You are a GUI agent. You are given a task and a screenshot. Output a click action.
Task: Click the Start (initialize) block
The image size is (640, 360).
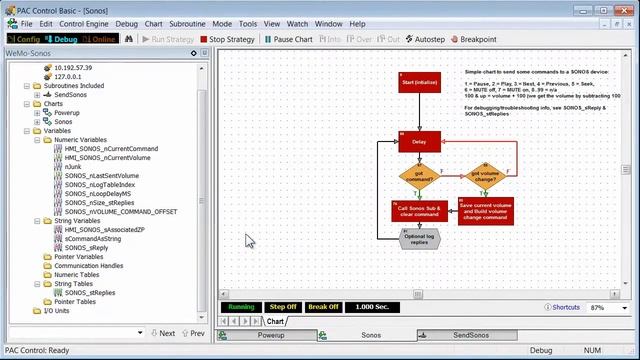point(419,82)
